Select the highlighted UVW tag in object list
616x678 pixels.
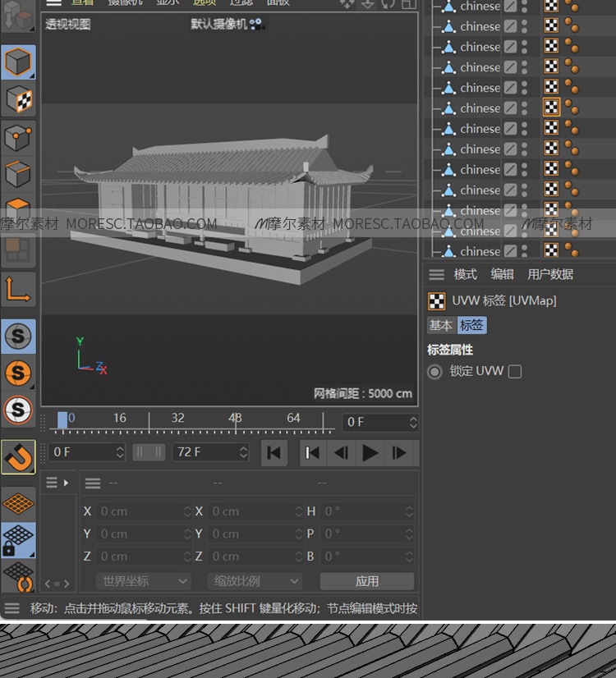coord(552,108)
